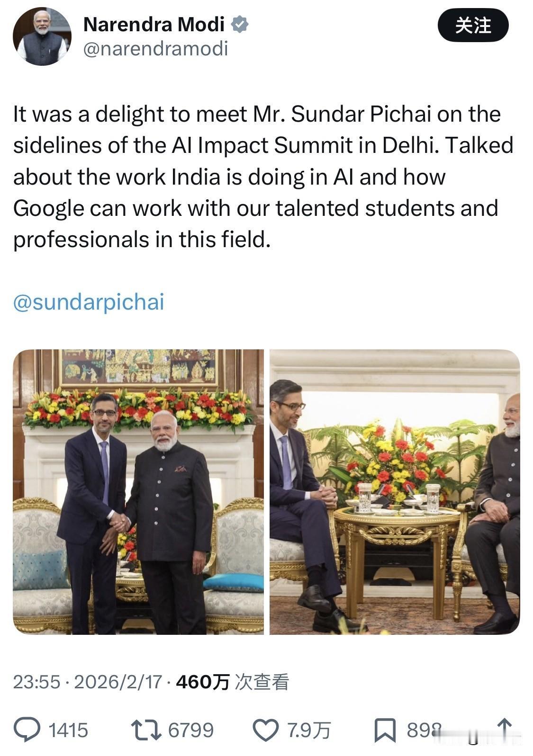
Task: Click the 7.9万 likes count
Action: tap(309, 730)
